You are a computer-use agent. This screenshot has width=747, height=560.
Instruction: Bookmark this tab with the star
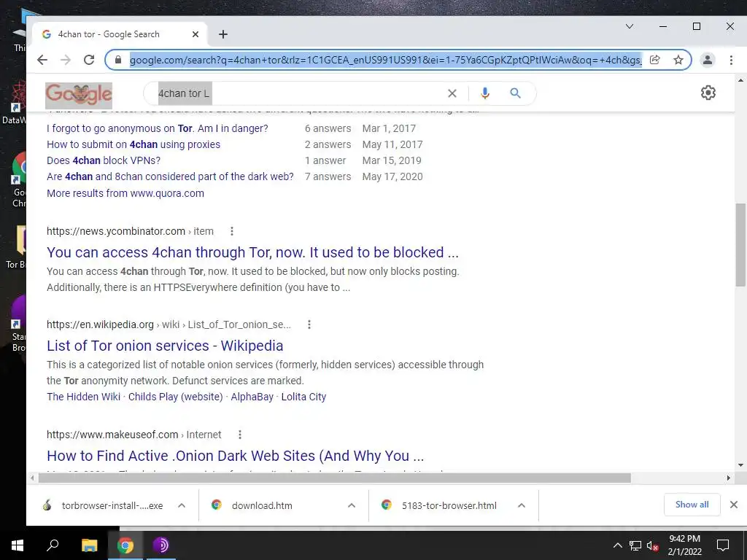pyautogui.click(x=678, y=60)
